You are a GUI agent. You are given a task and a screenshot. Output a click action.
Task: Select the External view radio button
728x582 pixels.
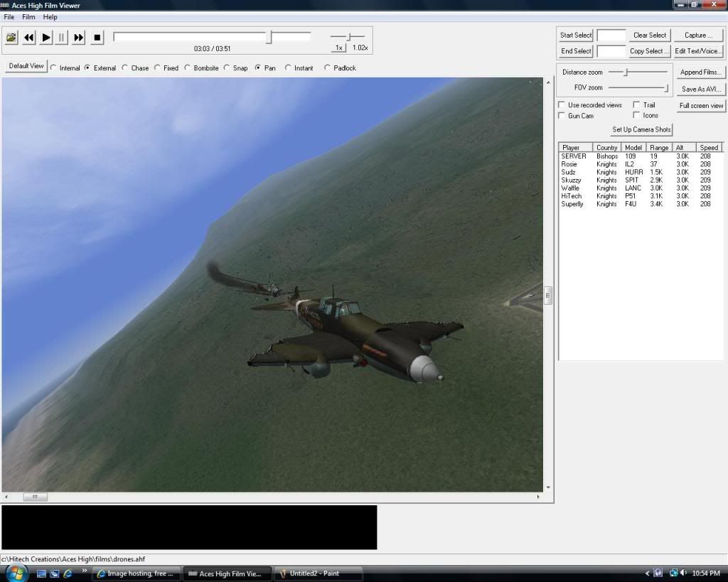(x=87, y=68)
